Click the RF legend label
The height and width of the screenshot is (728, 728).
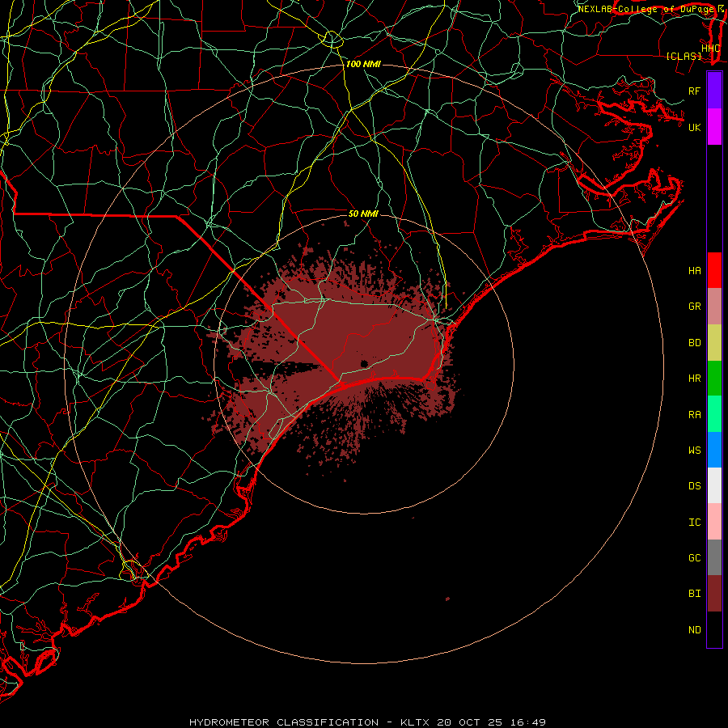(x=694, y=91)
